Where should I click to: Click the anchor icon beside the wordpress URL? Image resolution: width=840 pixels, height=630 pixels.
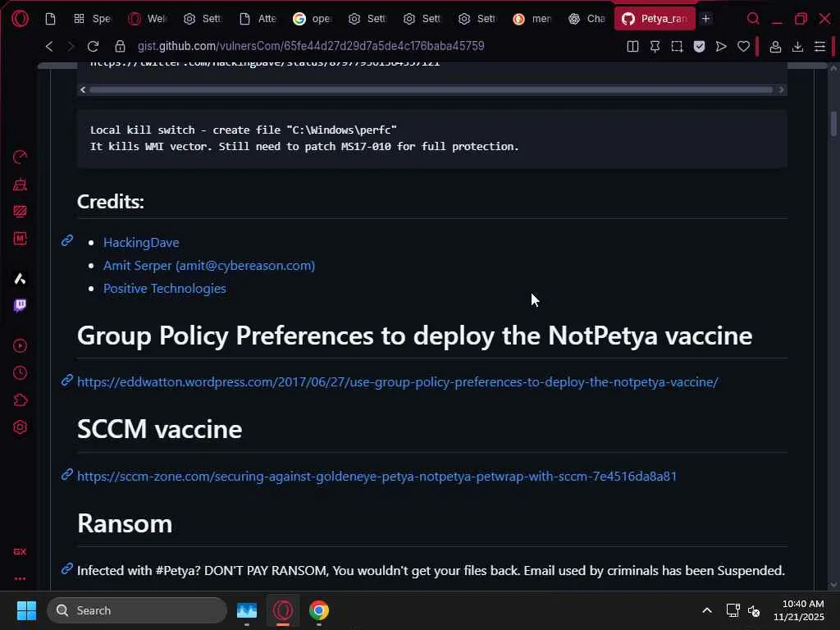[67, 381]
